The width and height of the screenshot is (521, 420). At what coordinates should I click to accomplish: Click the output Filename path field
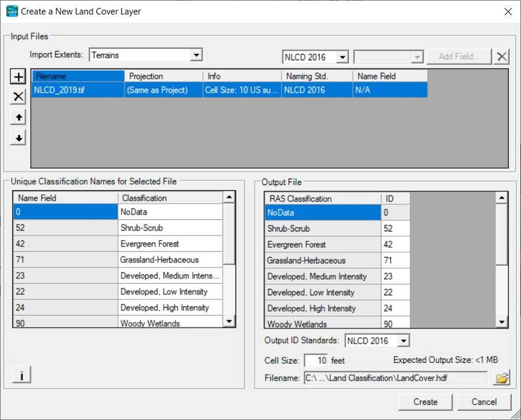pos(396,378)
